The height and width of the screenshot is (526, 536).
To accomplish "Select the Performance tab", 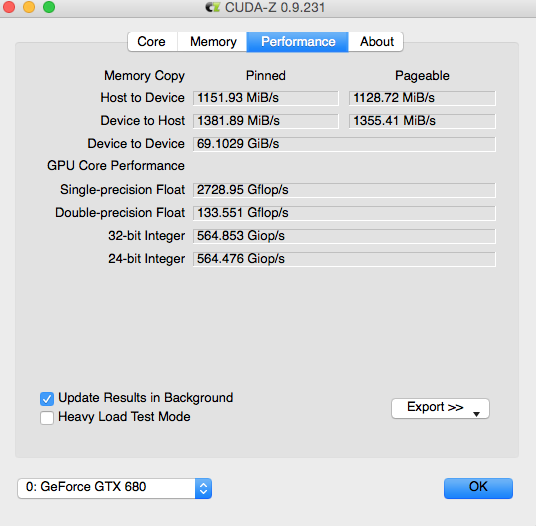I will click(298, 42).
